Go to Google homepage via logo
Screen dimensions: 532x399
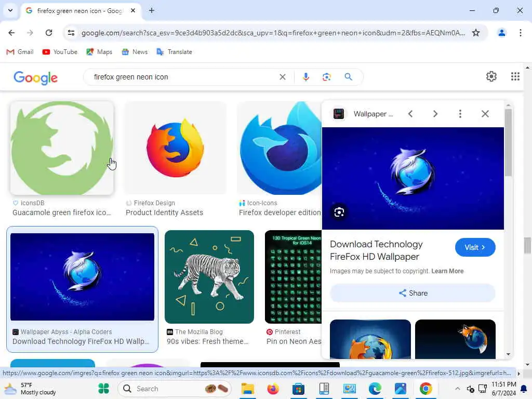[x=36, y=78]
